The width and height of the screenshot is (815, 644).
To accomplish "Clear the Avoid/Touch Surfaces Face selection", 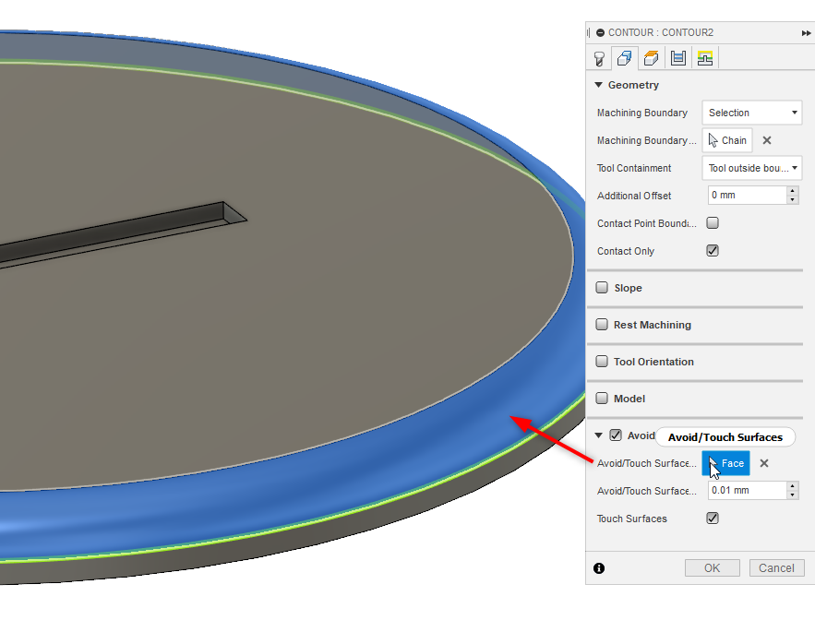I will click(x=764, y=463).
